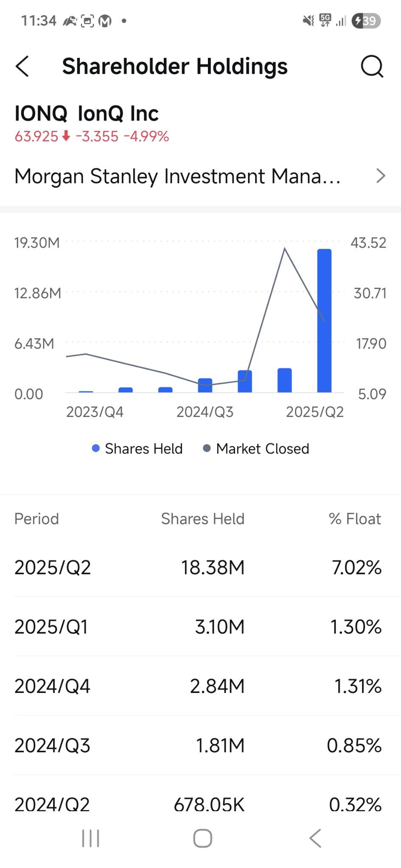The height and width of the screenshot is (868, 401).
Task: Tap the 2024/Q2 period row
Action: pos(200,804)
